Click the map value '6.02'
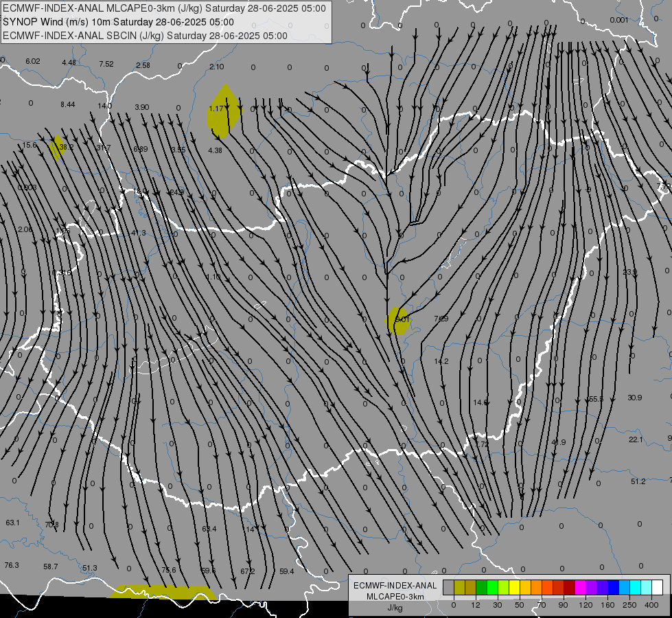Viewport: 672px width, 618px height. click(32, 61)
